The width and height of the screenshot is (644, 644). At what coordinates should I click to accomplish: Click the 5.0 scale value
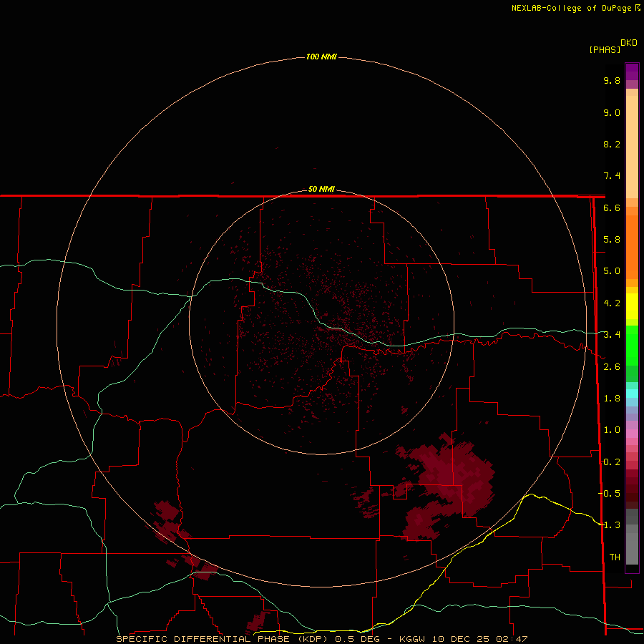[612, 271]
